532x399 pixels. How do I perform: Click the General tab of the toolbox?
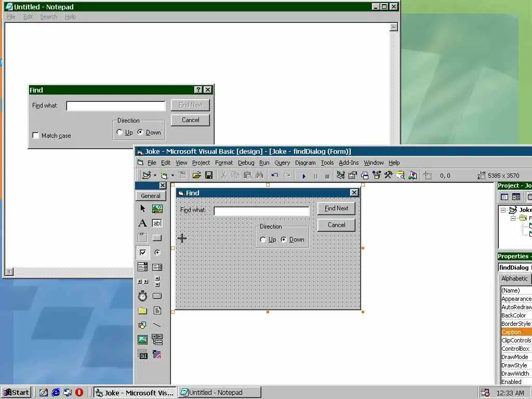151,196
